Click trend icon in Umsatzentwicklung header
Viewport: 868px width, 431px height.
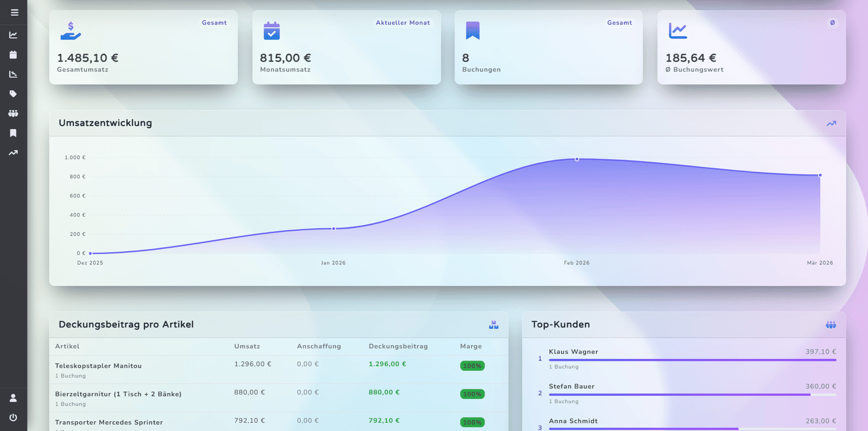point(831,124)
